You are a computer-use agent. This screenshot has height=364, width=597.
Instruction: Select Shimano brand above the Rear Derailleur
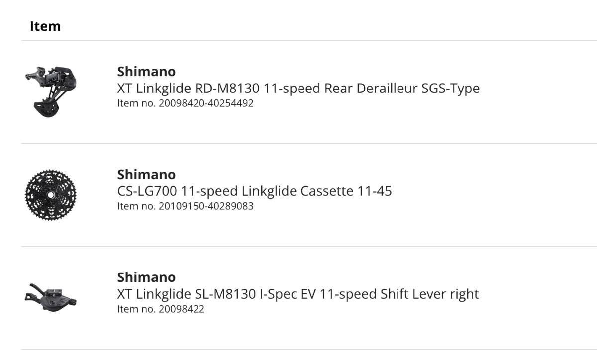pyautogui.click(x=146, y=72)
